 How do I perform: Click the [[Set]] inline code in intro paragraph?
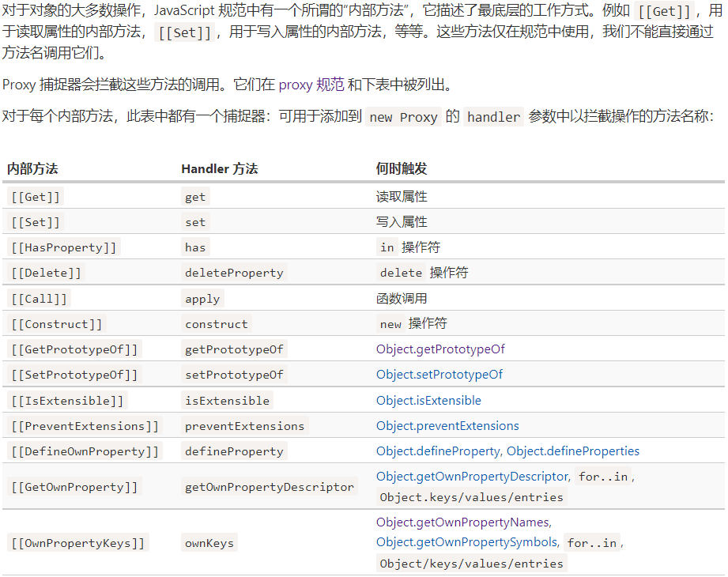(184, 32)
